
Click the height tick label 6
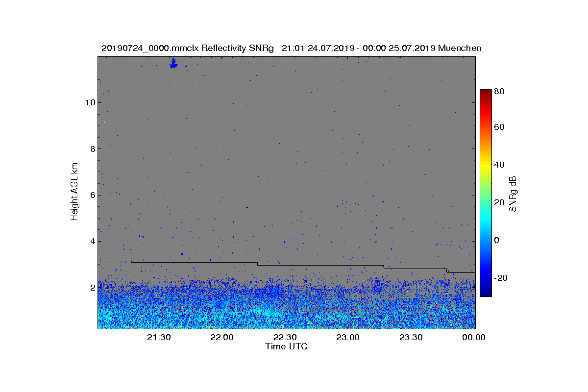click(x=92, y=195)
